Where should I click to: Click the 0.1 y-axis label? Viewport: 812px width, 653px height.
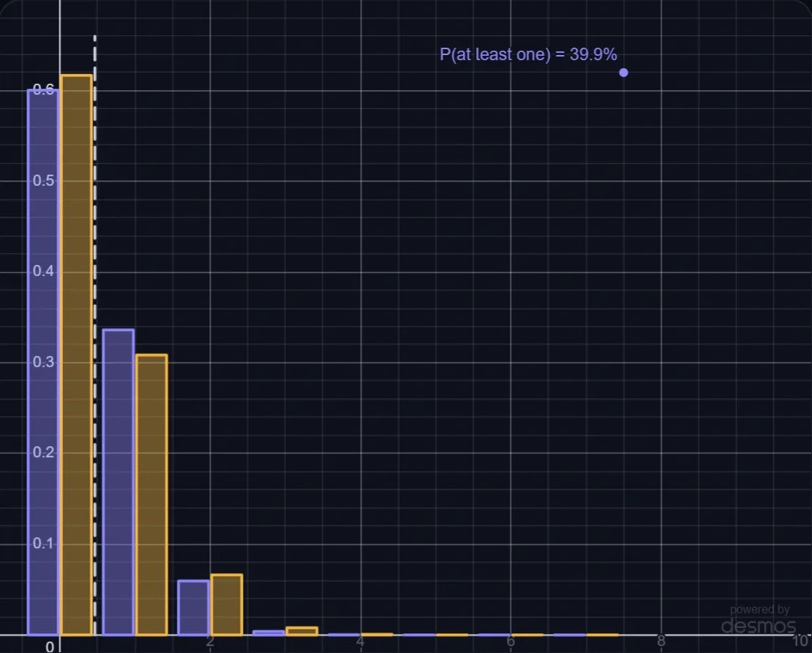pyautogui.click(x=43, y=543)
